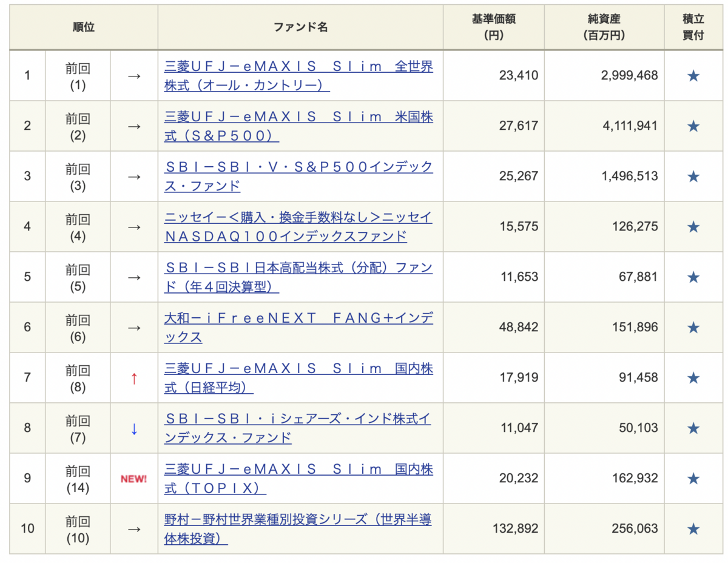
Task: Click the 順位 column header
Action: click(84, 27)
